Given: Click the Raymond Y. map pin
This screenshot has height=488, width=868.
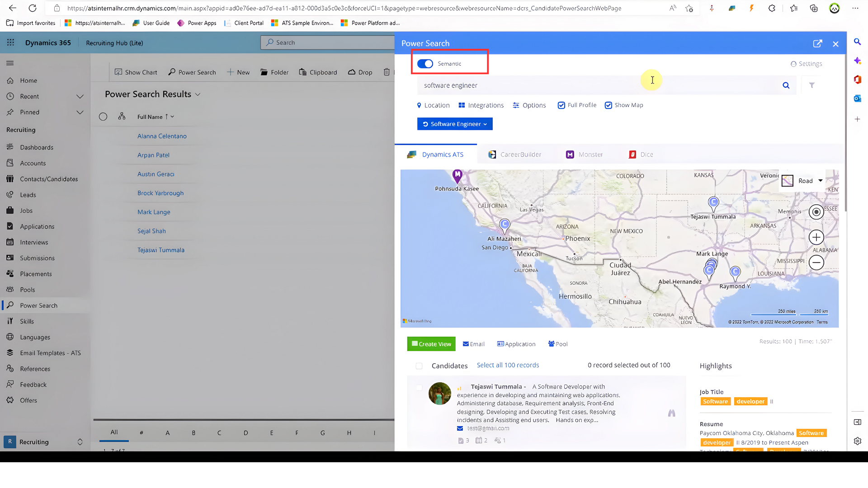Looking at the screenshot, I should pyautogui.click(x=736, y=272).
